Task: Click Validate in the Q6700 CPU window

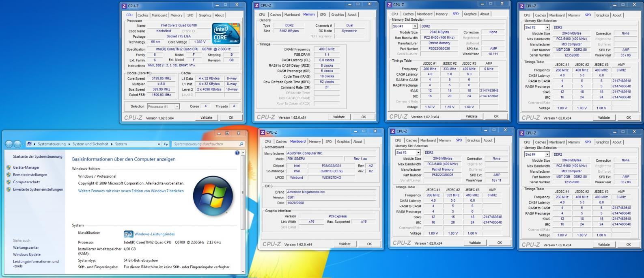Action: tap(206, 117)
